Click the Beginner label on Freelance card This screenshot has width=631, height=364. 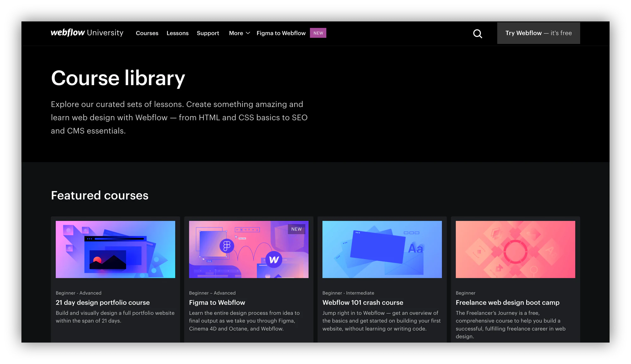pos(465,293)
